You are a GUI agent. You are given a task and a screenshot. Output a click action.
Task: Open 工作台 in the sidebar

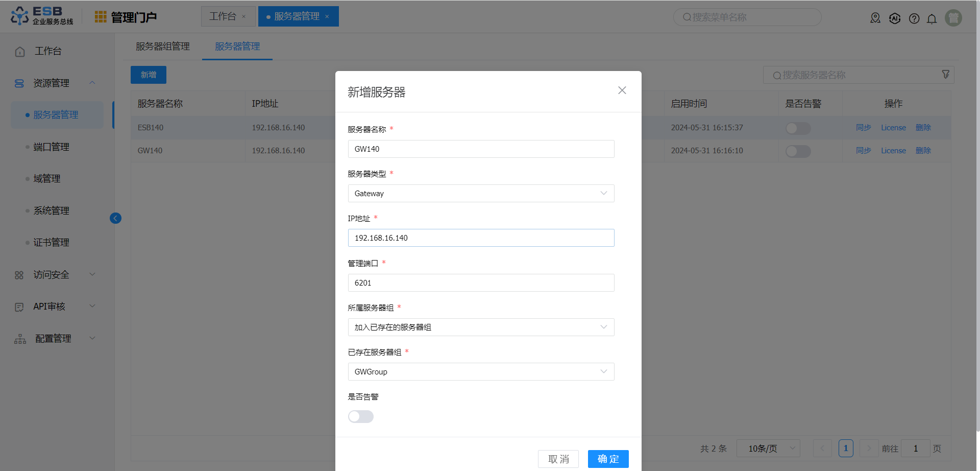pyautogui.click(x=48, y=51)
